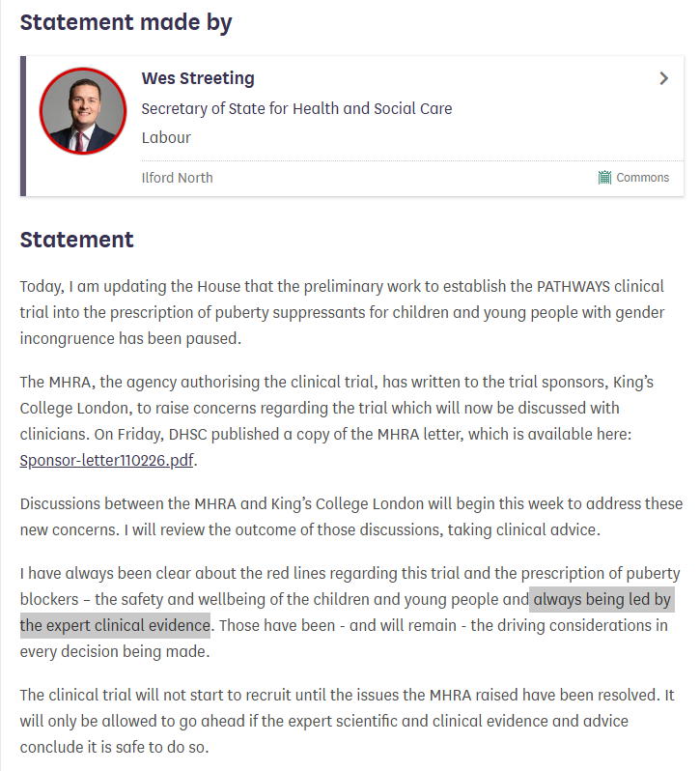The image size is (700, 771).
Task: Click the "Statement made by" heading
Action: pos(126,22)
